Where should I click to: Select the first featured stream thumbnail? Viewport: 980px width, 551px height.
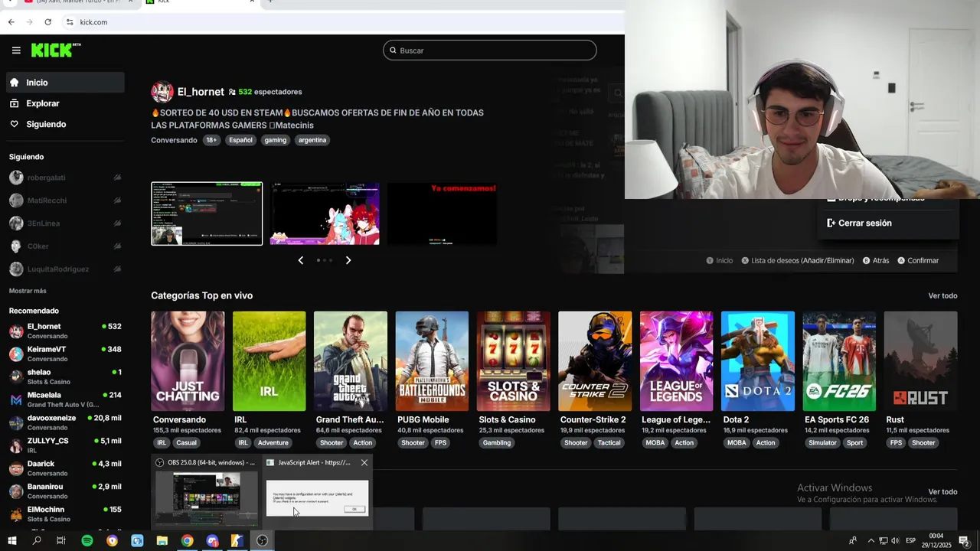pos(207,214)
